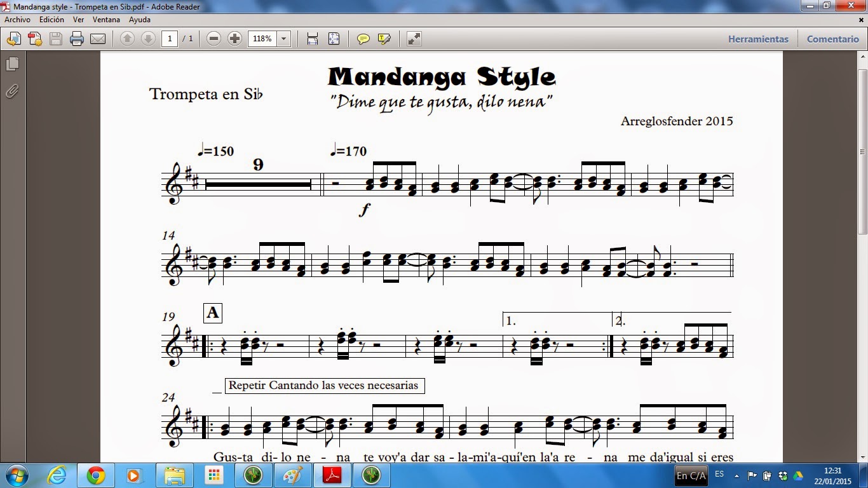The height and width of the screenshot is (488, 868).
Task: Toggle Fit Width page view
Action: click(x=311, y=39)
